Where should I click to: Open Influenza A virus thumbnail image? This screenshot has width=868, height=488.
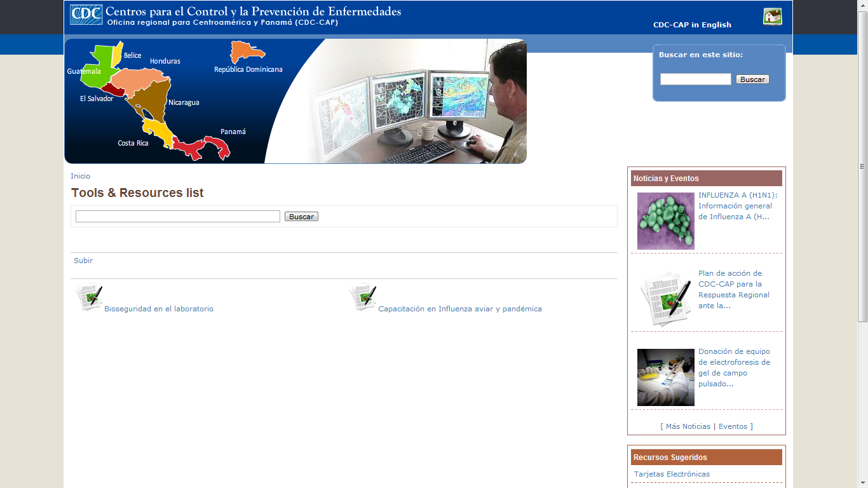tap(666, 221)
